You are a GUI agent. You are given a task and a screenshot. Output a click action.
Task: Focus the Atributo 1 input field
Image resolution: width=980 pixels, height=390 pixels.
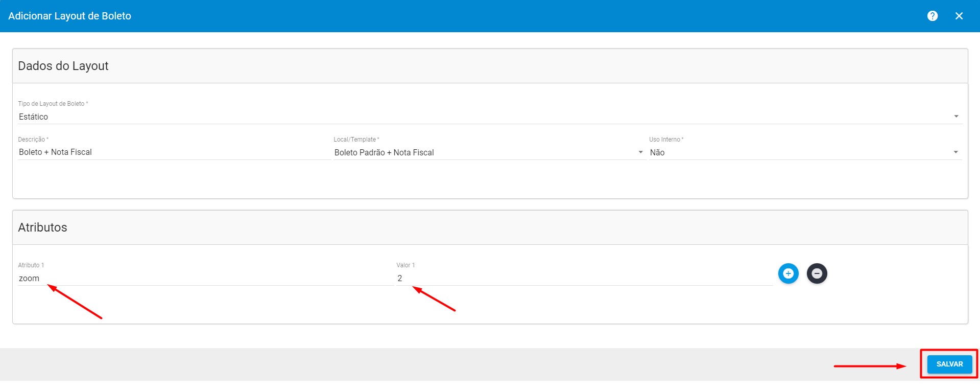click(x=206, y=278)
